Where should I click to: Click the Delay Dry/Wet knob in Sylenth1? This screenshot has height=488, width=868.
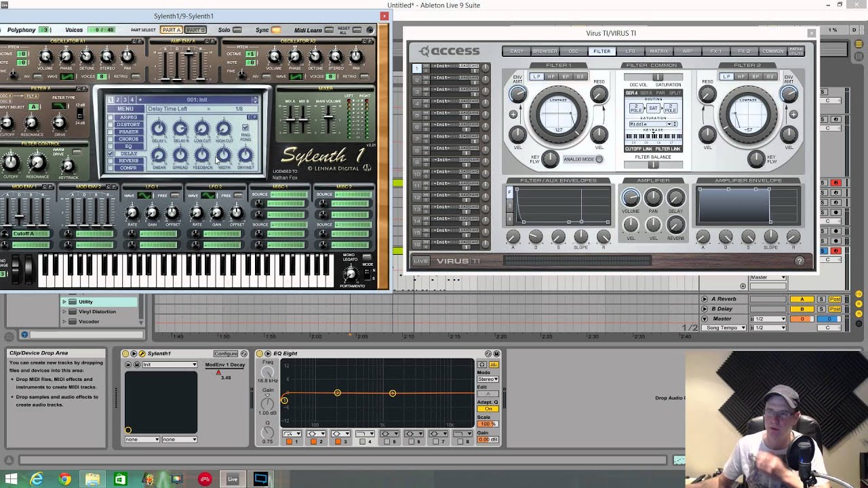coord(245,155)
